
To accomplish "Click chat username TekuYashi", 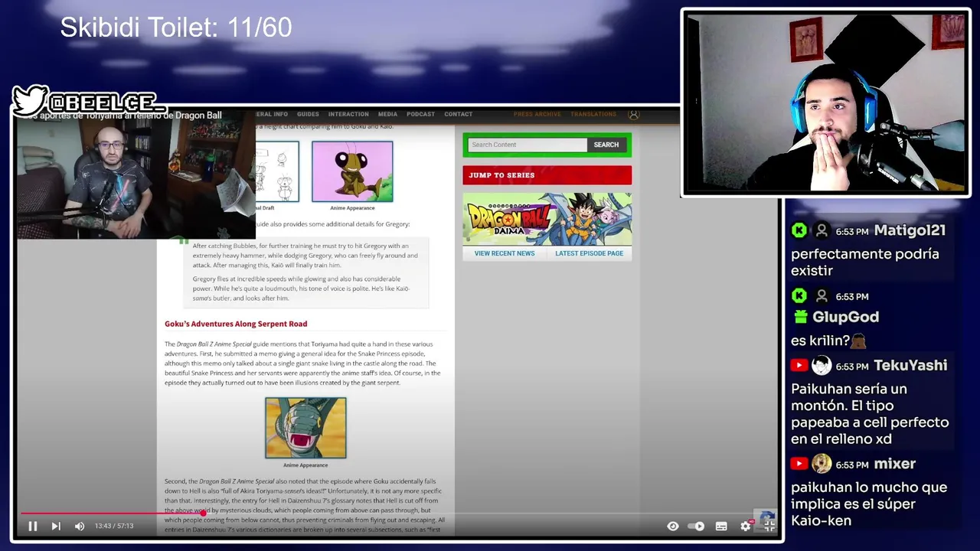I will [x=910, y=366].
